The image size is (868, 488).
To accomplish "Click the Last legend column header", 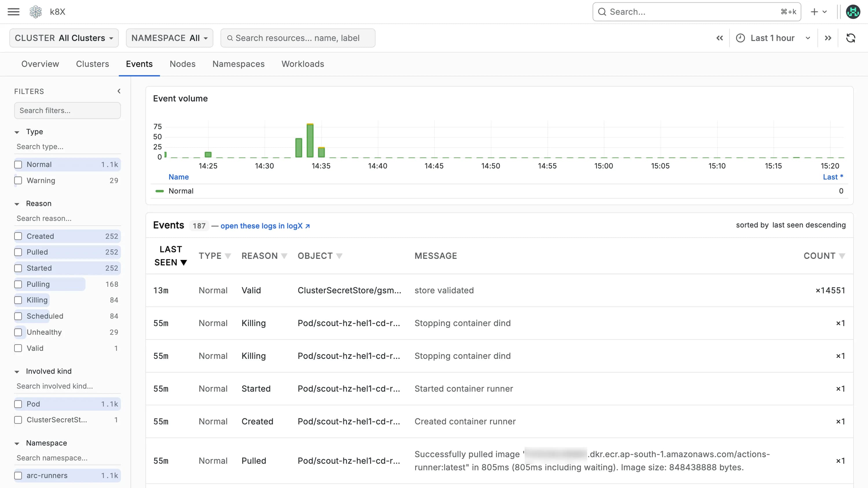I will [x=833, y=177].
